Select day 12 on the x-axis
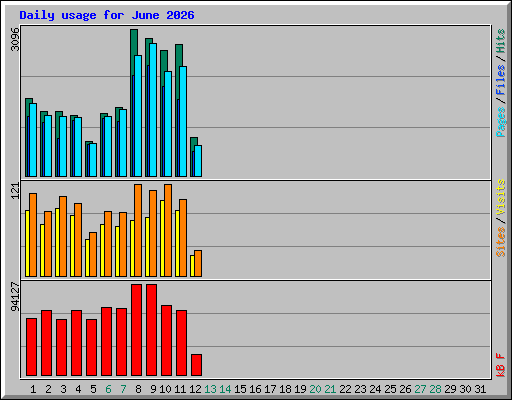This screenshot has width=512, height=400. pyautogui.click(x=195, y=389)
